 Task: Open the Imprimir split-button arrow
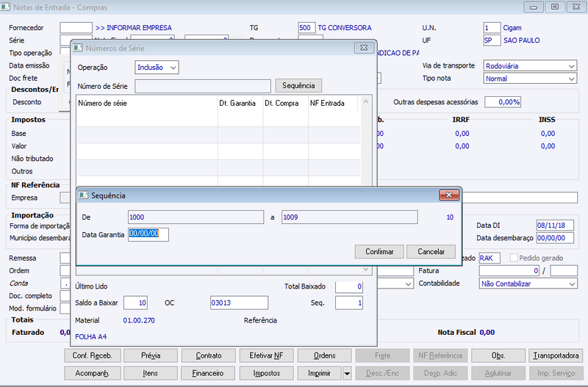347,374
